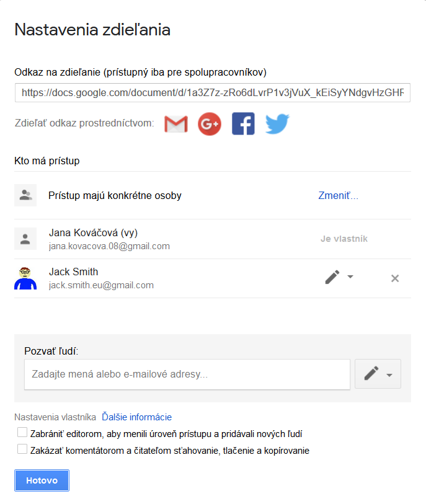Viewport: 426px width, 504px height.
Task: Share link via Twitter icon
Action: (x=277, y=123)
